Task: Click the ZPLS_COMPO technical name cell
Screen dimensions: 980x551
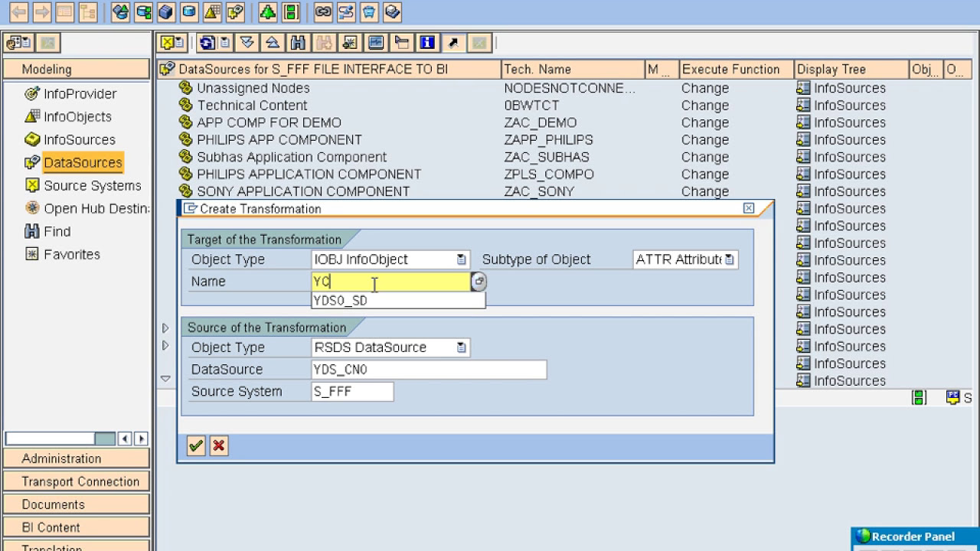Action: [549, 174]
